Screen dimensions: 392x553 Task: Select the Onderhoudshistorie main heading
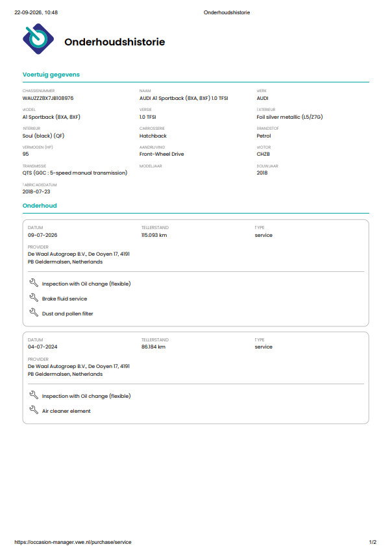115,42
